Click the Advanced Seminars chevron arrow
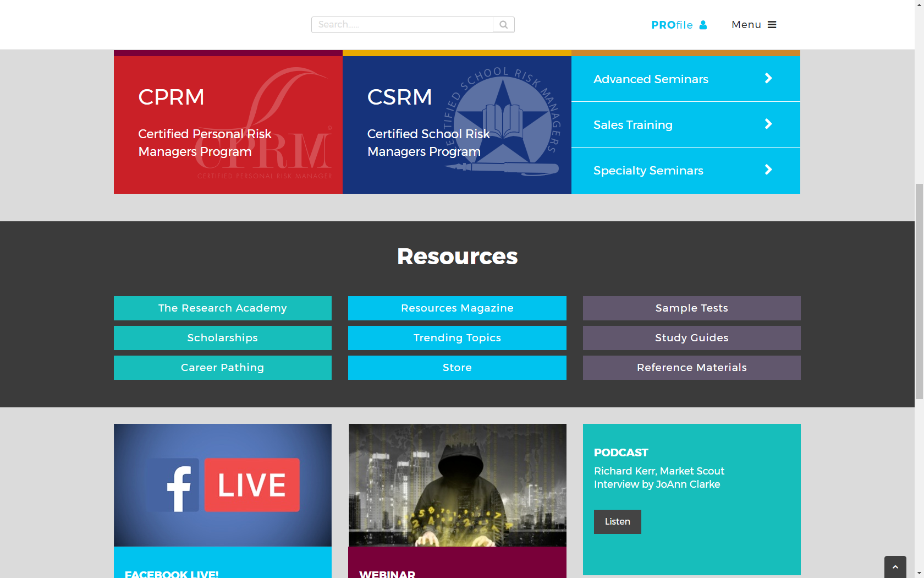 pyautogui.click(x=768, y=79)
